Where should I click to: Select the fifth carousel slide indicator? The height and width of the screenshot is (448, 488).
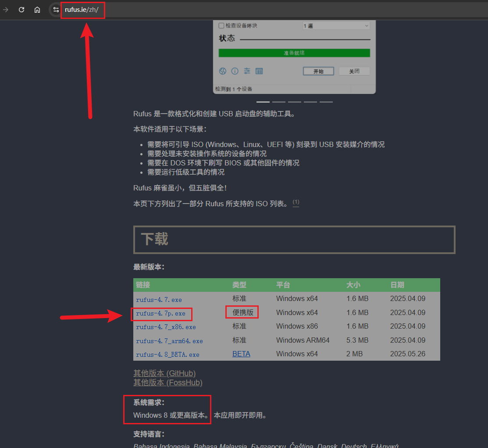pos(326,102)
